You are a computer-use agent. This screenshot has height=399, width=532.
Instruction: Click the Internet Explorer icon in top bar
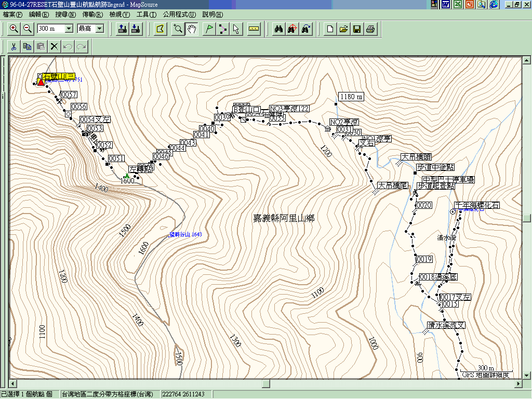tap(494, 4)
